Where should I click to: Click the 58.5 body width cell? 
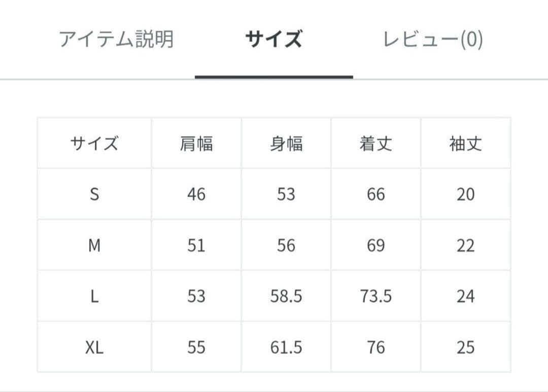point(286,296)
